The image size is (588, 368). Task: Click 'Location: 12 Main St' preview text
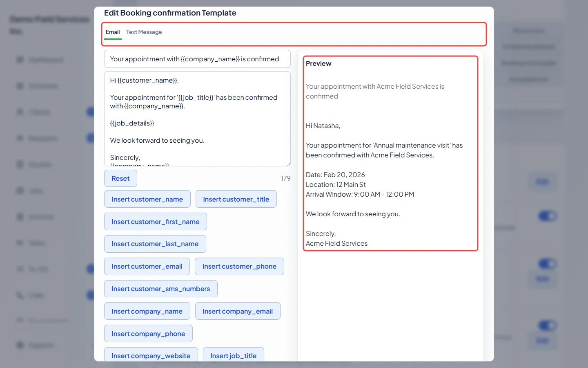[336, 184]
